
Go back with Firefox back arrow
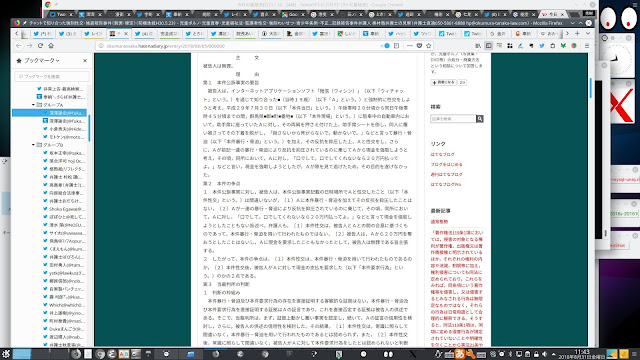19,46
